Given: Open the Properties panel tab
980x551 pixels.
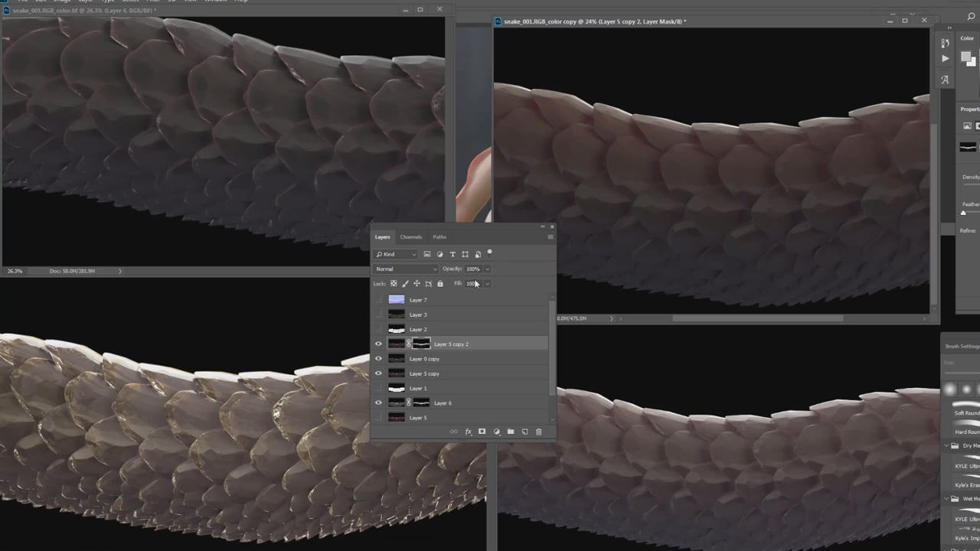Looking at the screenshot, I should pos(970,109).
